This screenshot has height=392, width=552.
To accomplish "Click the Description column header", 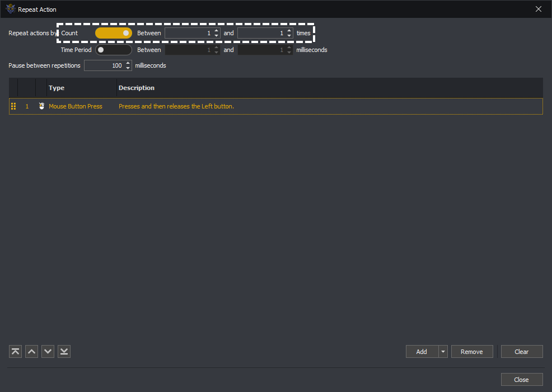I will (x=330, y=88).
